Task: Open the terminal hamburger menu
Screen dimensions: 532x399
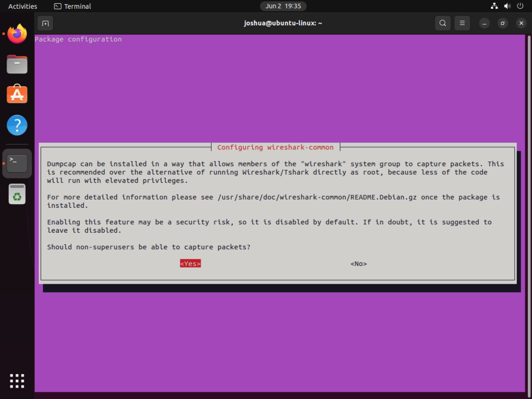Action: point(462,23)
